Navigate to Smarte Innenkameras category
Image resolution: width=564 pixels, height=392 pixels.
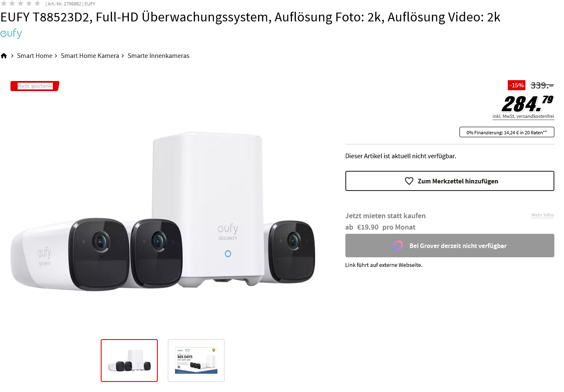click(159, 56)
